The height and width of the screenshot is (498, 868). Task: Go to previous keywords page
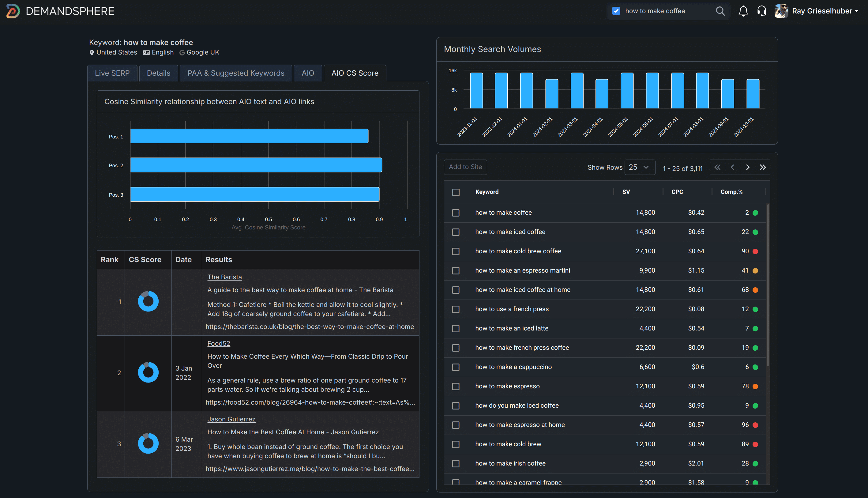(732, 167)
